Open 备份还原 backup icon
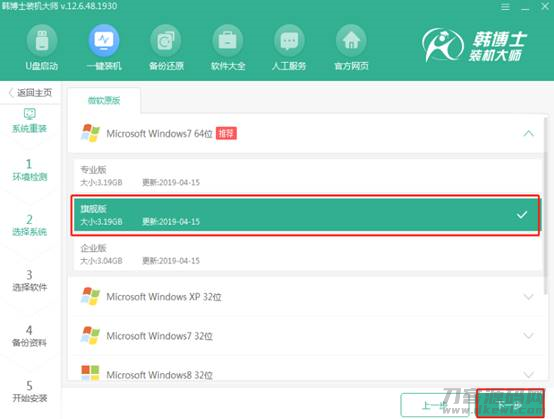Viewport: 554px width, 419px height. [x=166, y=41]
